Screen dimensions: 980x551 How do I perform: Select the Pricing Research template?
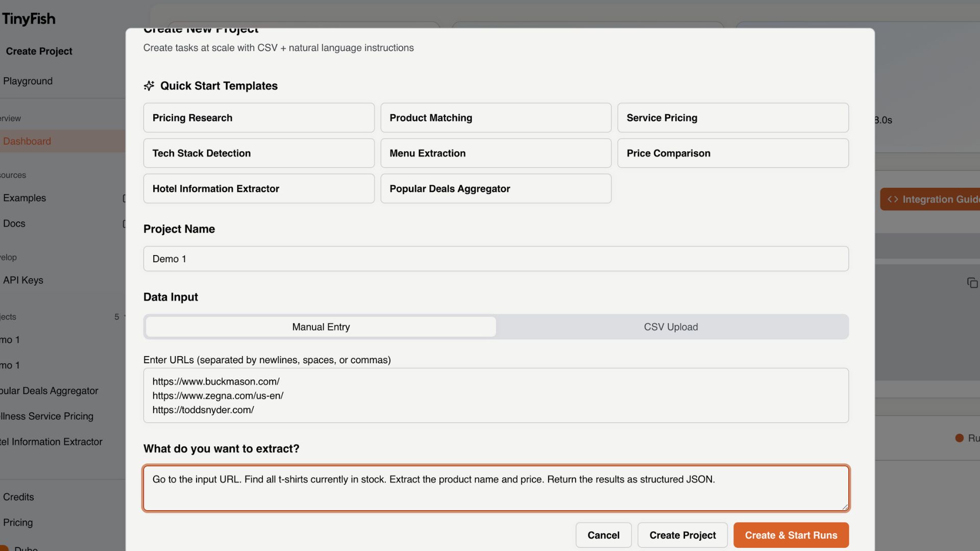click(x=258, y=118)
